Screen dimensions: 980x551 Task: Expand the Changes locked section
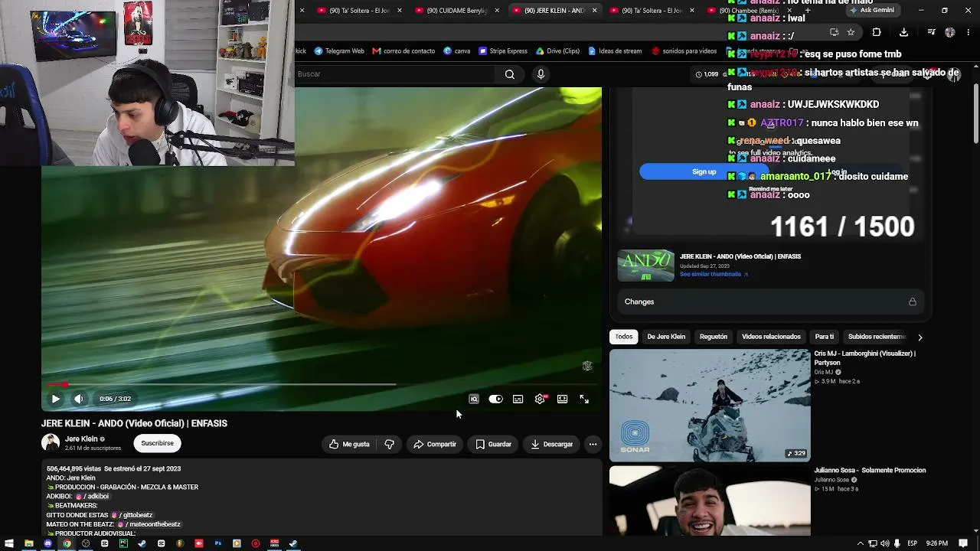pyautogui.click(x=770, y=302)
